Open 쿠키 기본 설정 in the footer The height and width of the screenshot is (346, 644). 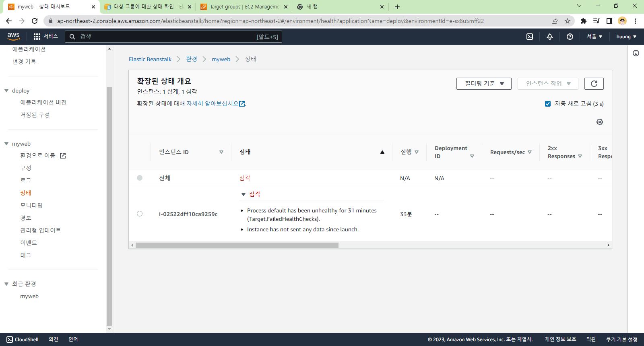coord(622,340)
